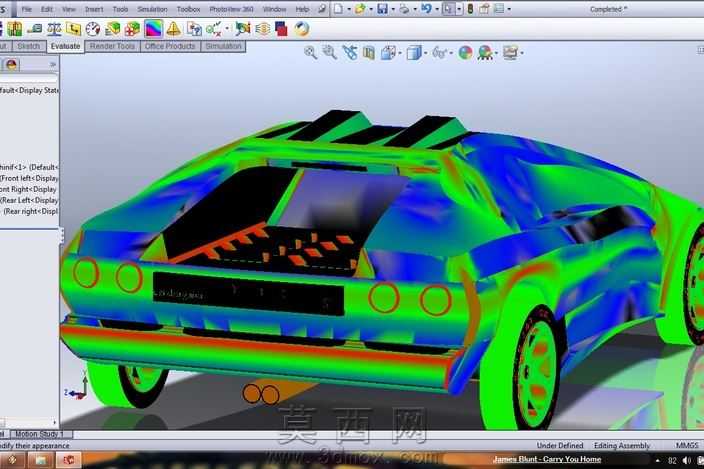Open the File Explorer taskbar icon

click(x=40, y=460)
